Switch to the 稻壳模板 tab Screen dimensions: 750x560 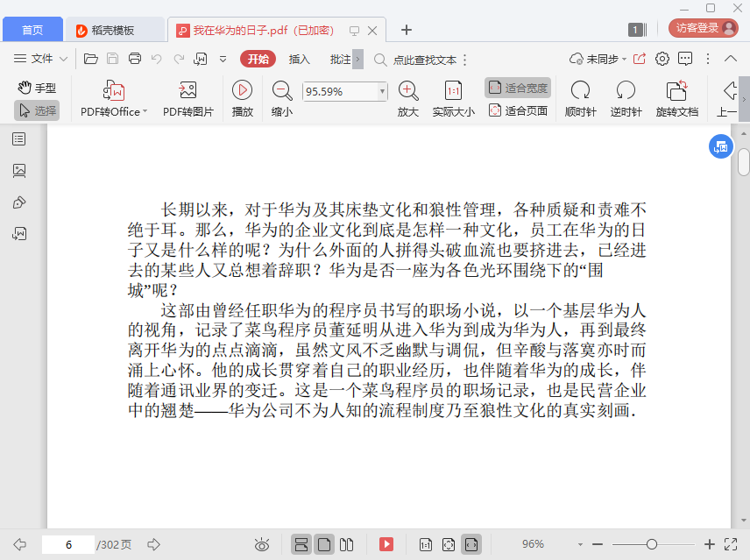114,30
